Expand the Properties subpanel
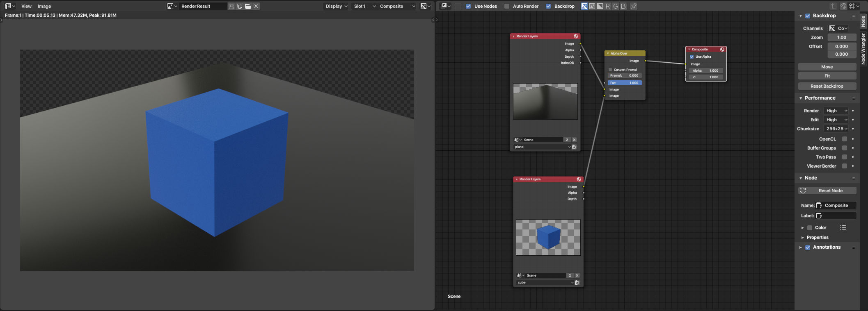The height and width of the screenshot is (311, 868). pos(803,238)
